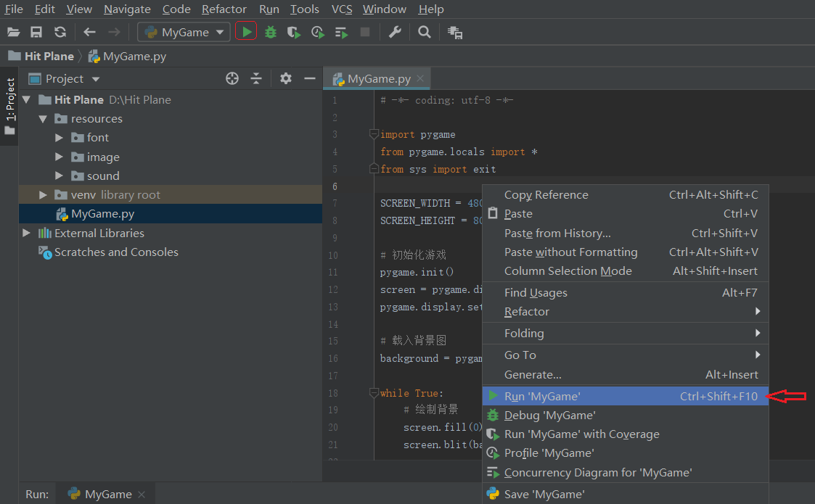
Task: Run MyGame with Coverage from toolbar icon
Action: 294,32
